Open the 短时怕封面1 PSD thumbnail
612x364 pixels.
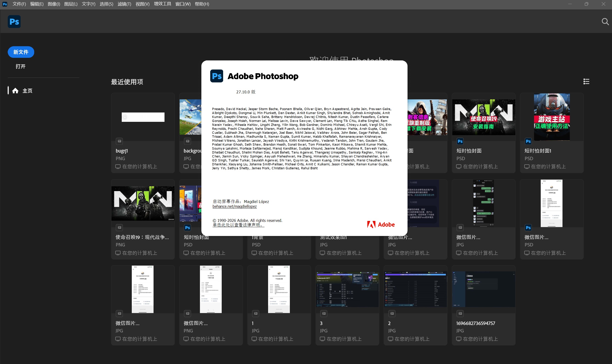551,117
